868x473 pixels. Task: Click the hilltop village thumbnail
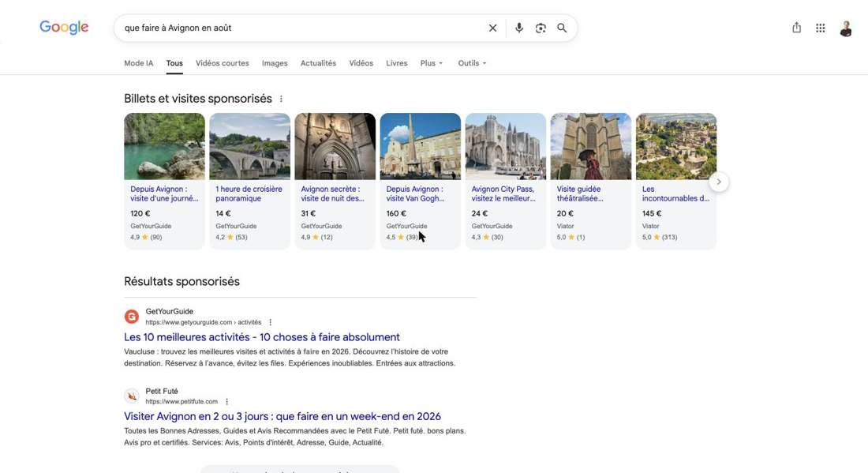pyautogui.click(x=676, y=146)
